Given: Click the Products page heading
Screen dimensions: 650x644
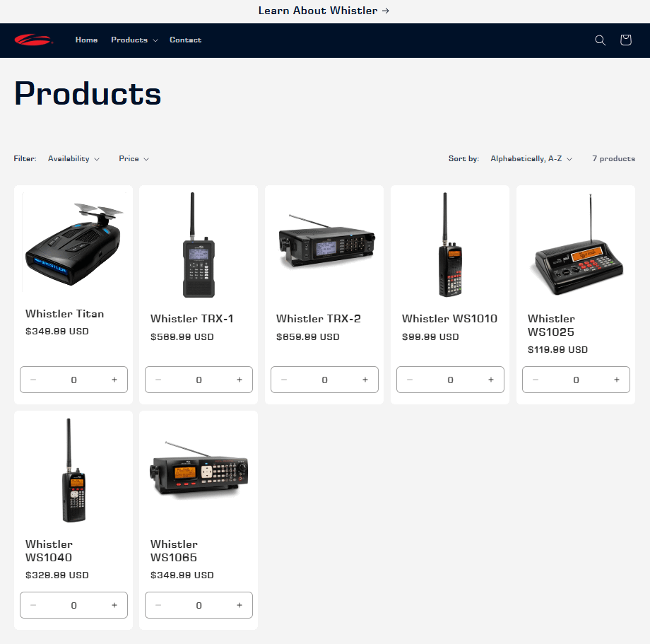Looking at the screenshot, I should click(x=88, y=94).
